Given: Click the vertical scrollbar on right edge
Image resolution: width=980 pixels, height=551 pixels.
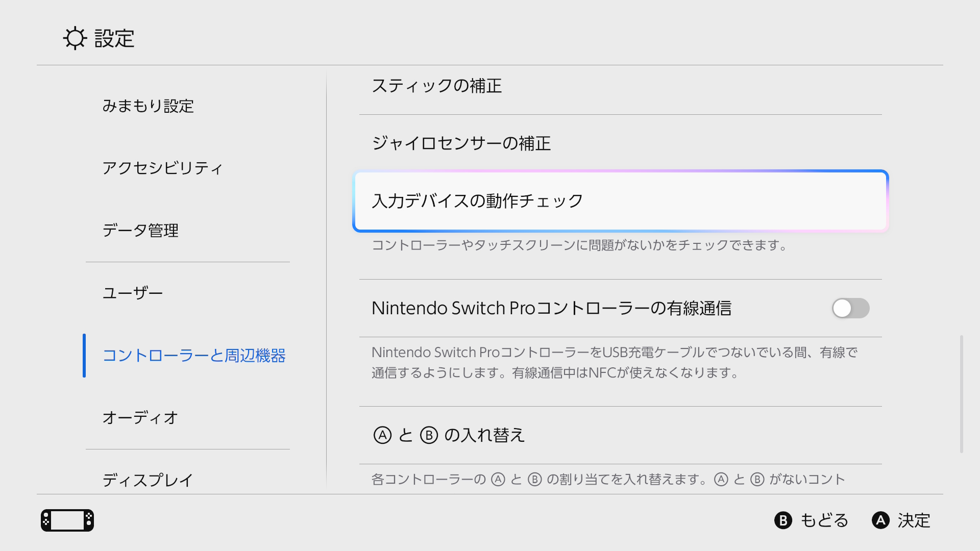Looking at the screenshot, I should 961,394.
